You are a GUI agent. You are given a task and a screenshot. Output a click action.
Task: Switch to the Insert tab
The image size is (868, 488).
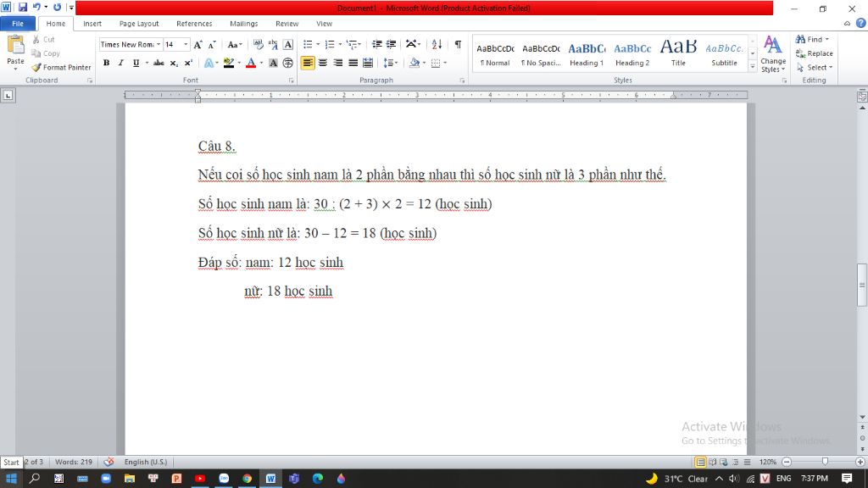point(92,23)
